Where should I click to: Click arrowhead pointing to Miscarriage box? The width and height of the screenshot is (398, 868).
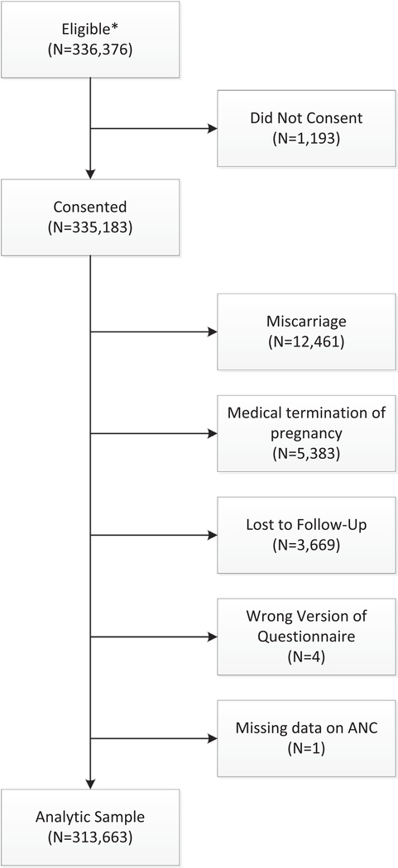point(213,331)
